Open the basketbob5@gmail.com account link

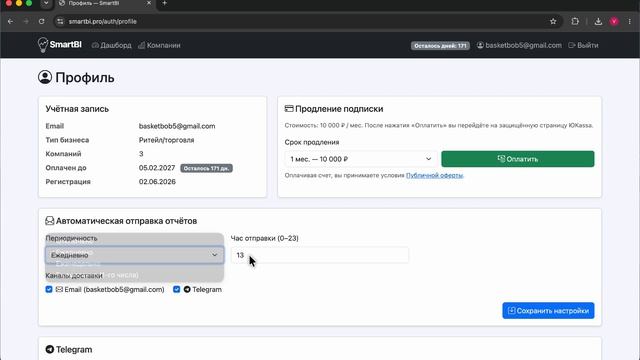[519, 45]
